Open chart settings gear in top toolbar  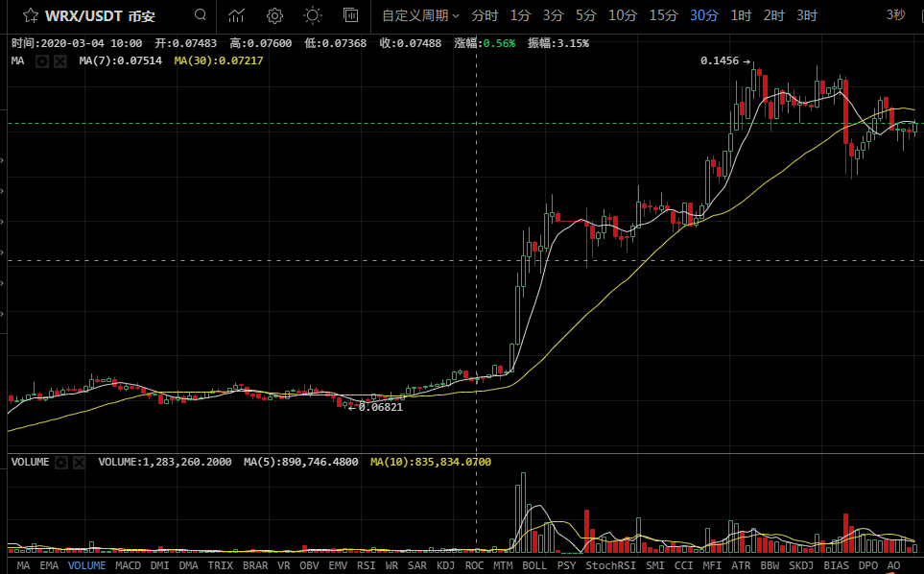point(274,15)
